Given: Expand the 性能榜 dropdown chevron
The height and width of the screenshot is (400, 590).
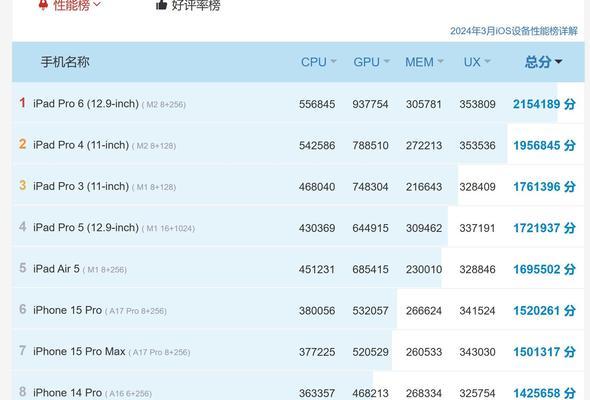Looking at the screenshot, I should 97,4.
